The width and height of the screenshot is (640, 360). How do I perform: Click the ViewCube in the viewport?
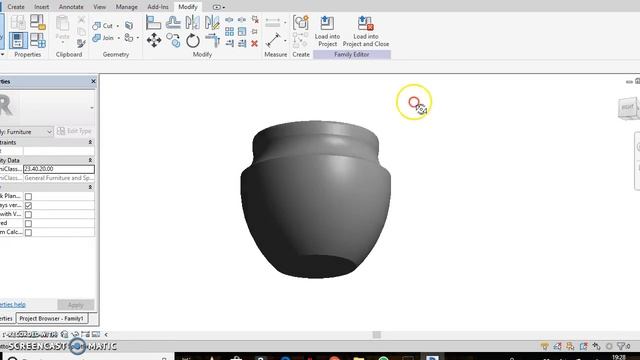(628, 108)
